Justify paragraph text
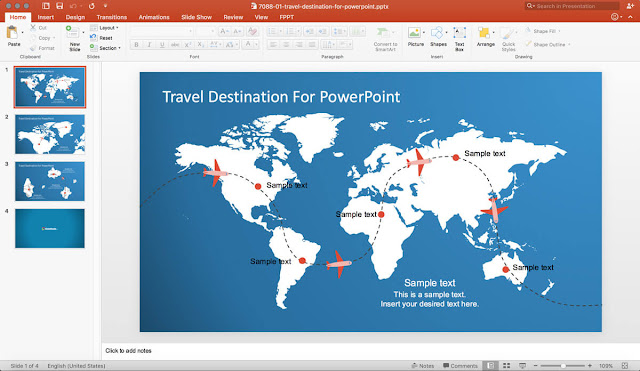 [312, 44]
